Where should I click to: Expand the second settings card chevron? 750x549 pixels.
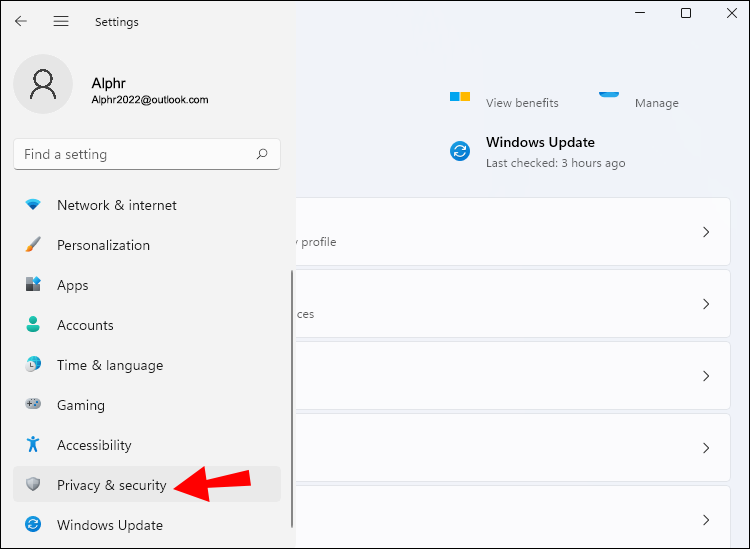[x=705, y=304]
